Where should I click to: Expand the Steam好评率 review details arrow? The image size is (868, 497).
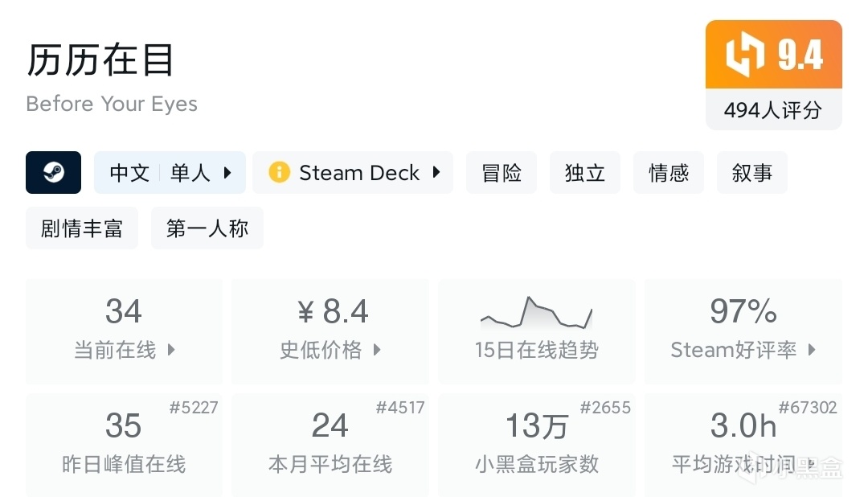(812, 350)
